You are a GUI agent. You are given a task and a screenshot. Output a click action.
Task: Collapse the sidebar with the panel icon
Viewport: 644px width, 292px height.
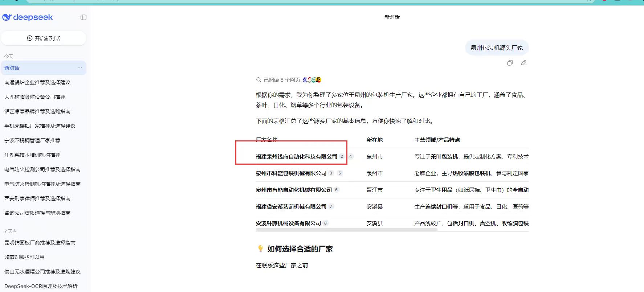tap(83, 17)
